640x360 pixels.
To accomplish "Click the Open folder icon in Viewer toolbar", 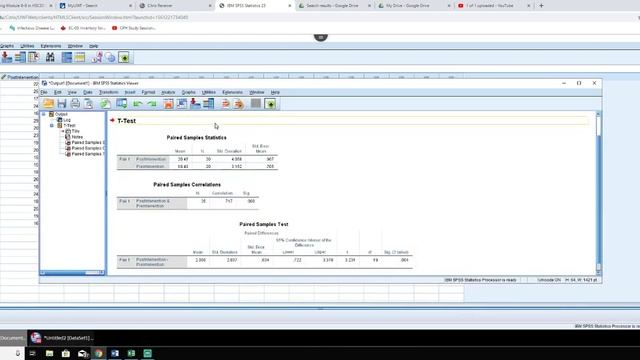I will click(48, 104).
